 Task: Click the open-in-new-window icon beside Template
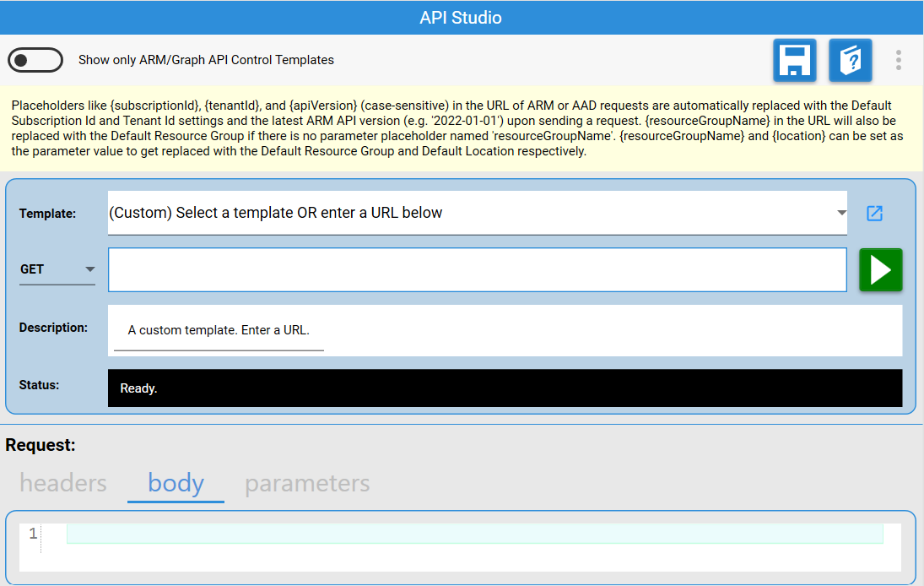click(x=874, y=214)
